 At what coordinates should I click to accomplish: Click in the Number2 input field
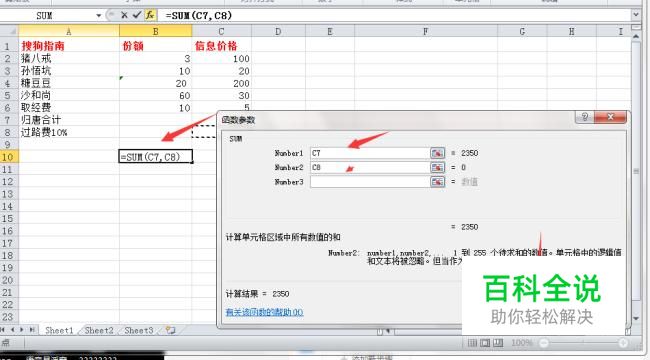click(370, 168)
